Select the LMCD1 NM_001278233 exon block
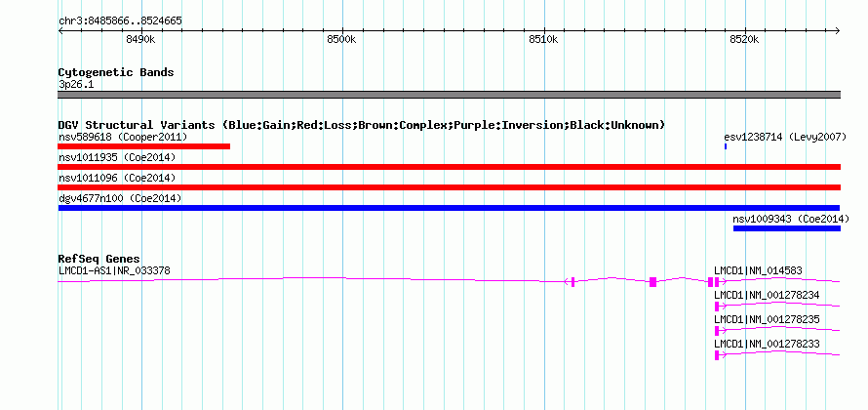The height and width of the screenshot is (410, 868). click(x=717, y=355)
